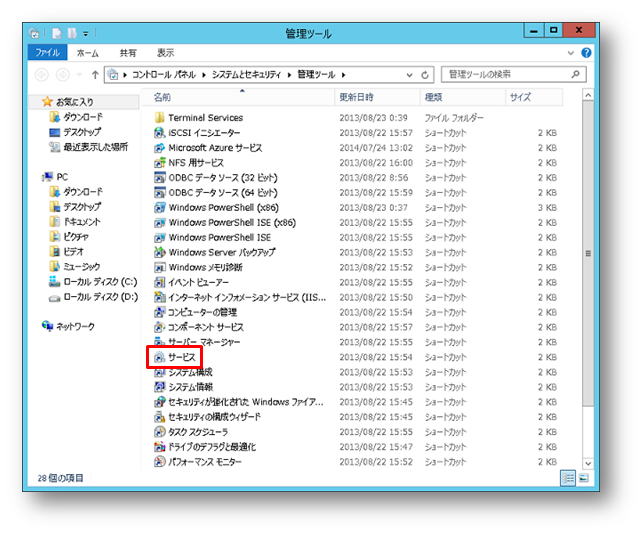Select the Windows メモリ診断 icon
This screenshot has height=534, width=642.
159,267
